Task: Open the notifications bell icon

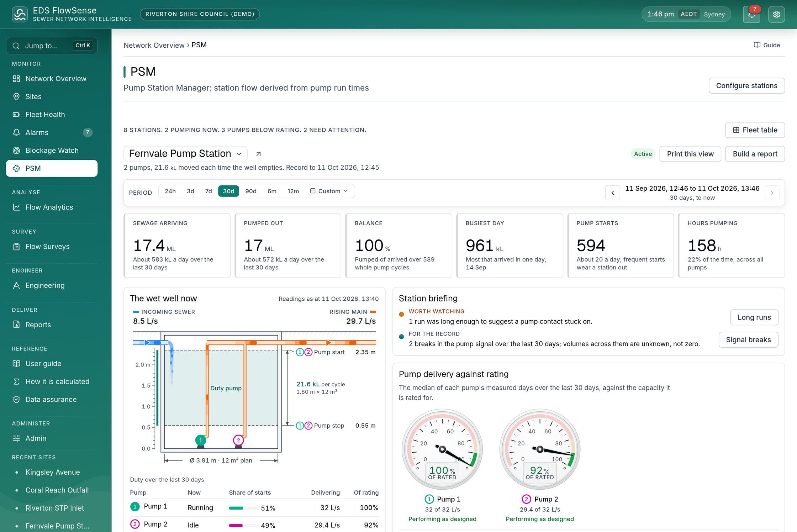Action: tap(751, 15)
